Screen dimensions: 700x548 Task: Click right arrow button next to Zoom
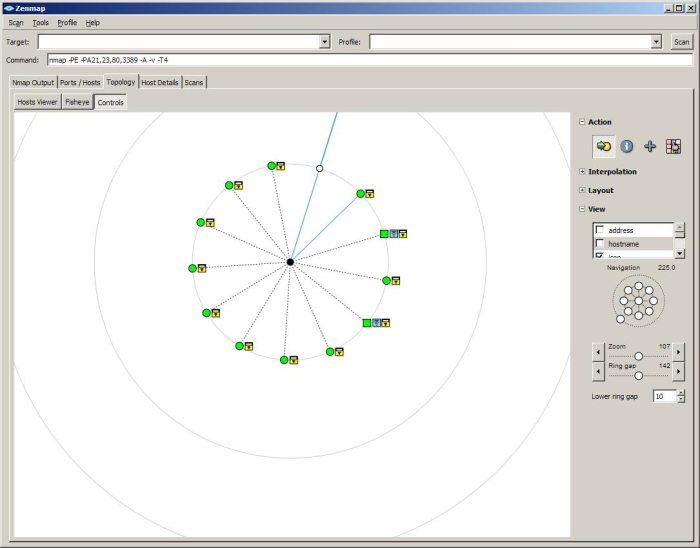coord(678,352)
